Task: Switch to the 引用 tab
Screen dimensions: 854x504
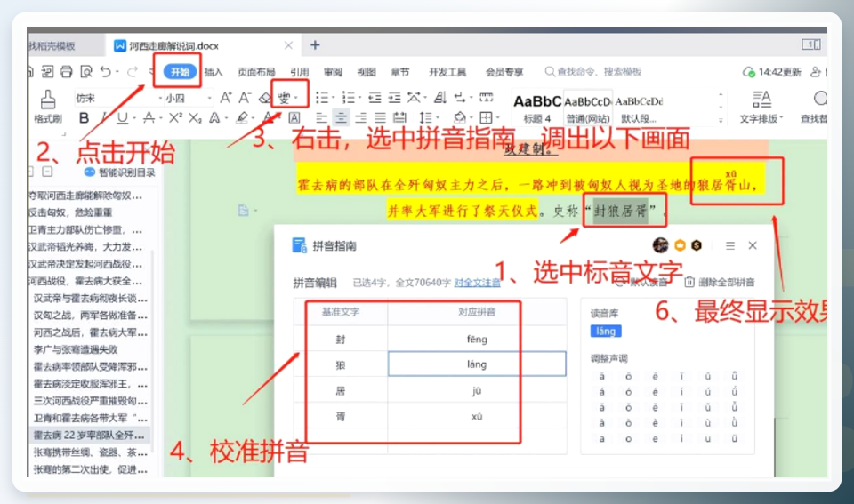Action: pyautogui.click(x=299, y=72)
